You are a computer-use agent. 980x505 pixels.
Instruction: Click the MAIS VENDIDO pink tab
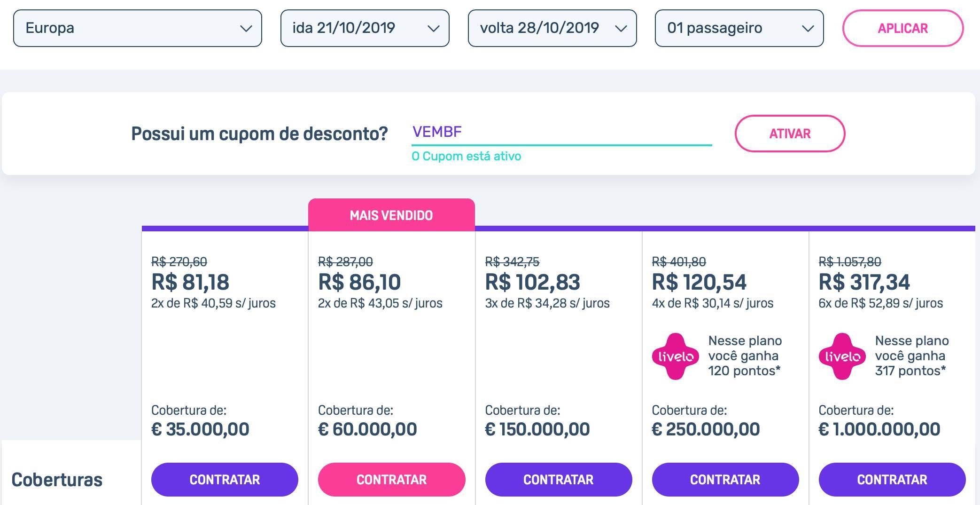[x=391, y=215]
